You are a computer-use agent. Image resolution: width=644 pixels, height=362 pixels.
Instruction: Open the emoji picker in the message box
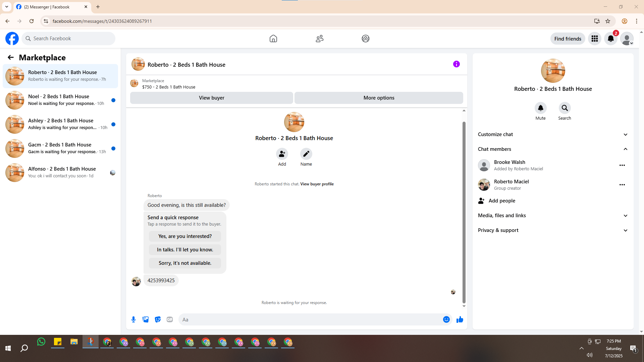(x=446, y=319)
